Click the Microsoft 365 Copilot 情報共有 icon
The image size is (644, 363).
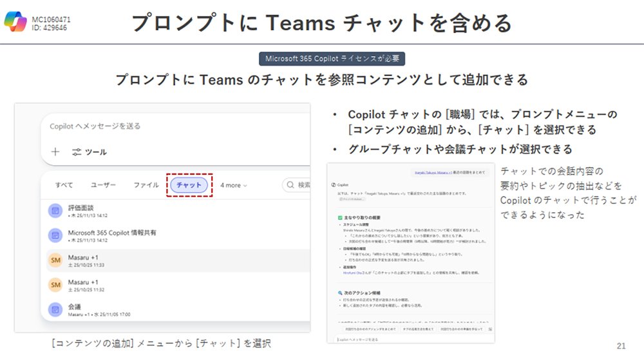[55, 235]
